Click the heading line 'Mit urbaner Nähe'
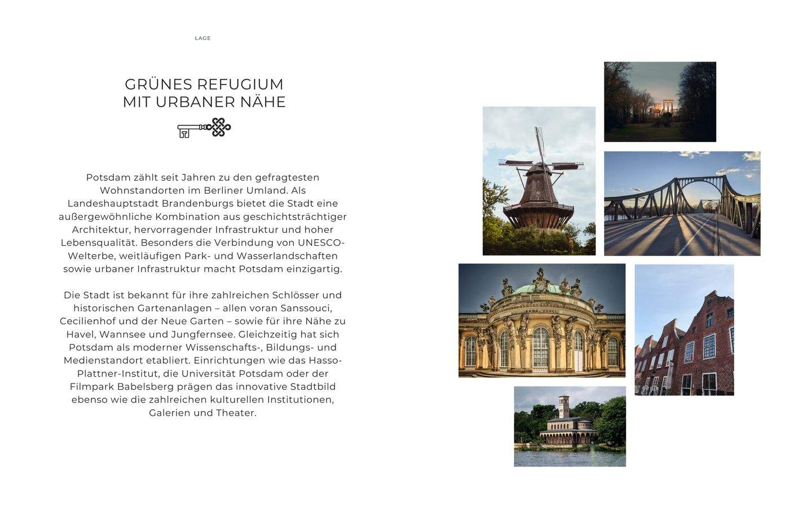812x529 pixels. (204, 102)
